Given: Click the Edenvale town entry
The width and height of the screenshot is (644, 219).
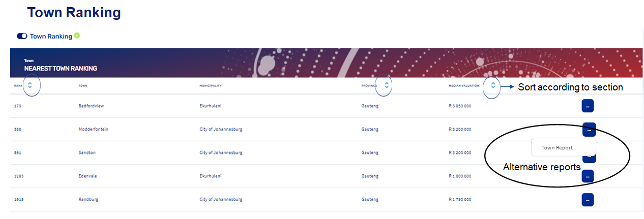Looking at the screenshot, I should tap(88, 176).
